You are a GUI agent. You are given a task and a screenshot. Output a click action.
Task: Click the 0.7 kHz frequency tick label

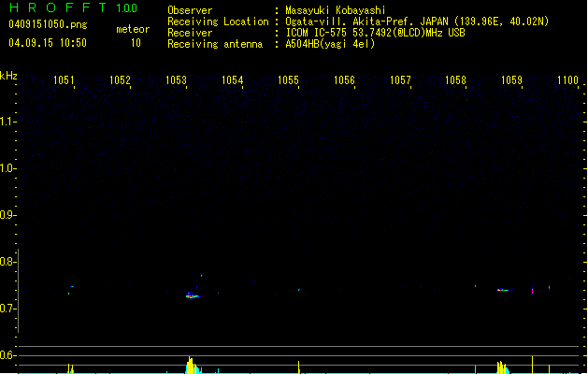7,309
